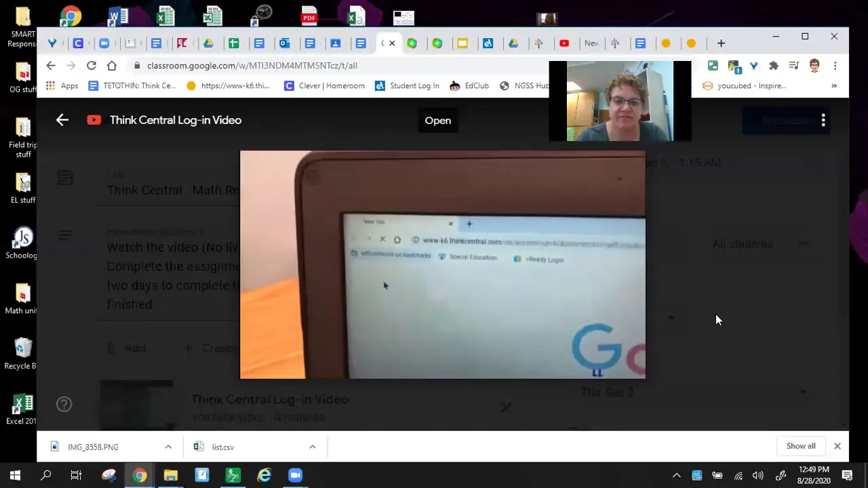This screenshot has height=488, width=868.
Task: Open File Explorer from the taskbar
Action: (x=170, y=475)
